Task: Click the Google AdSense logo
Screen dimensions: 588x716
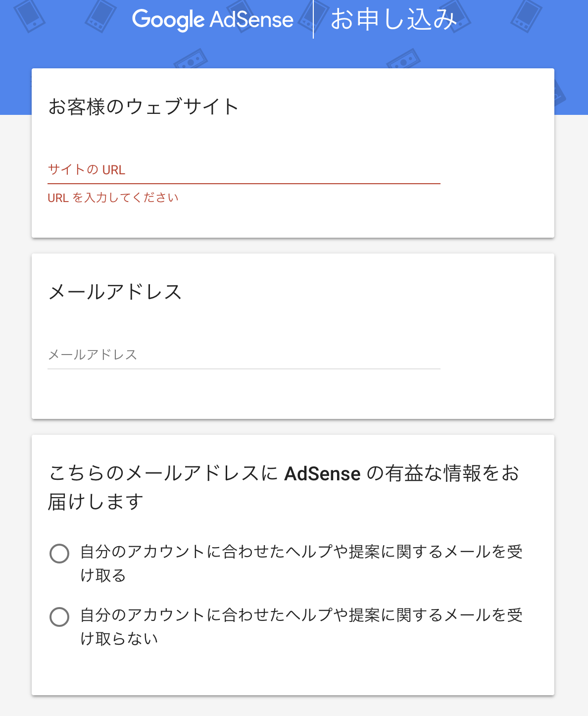Action: point(213,20)
